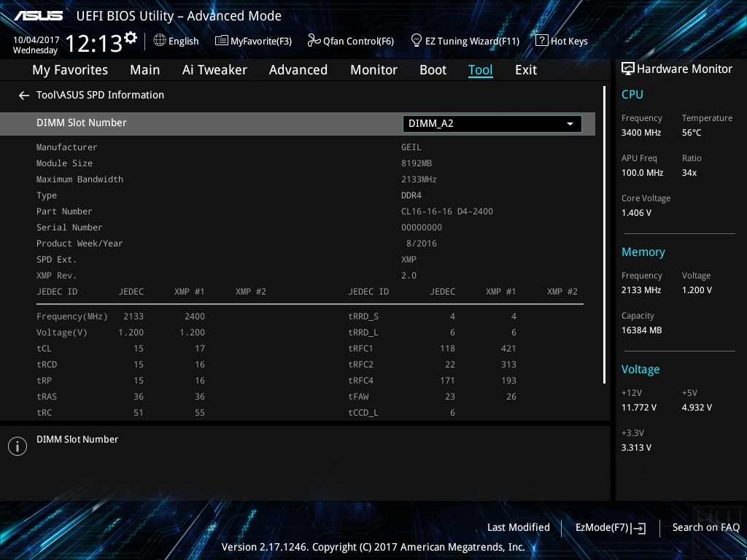
Task: Click the tRAS row label
Action: click(47, 397)
